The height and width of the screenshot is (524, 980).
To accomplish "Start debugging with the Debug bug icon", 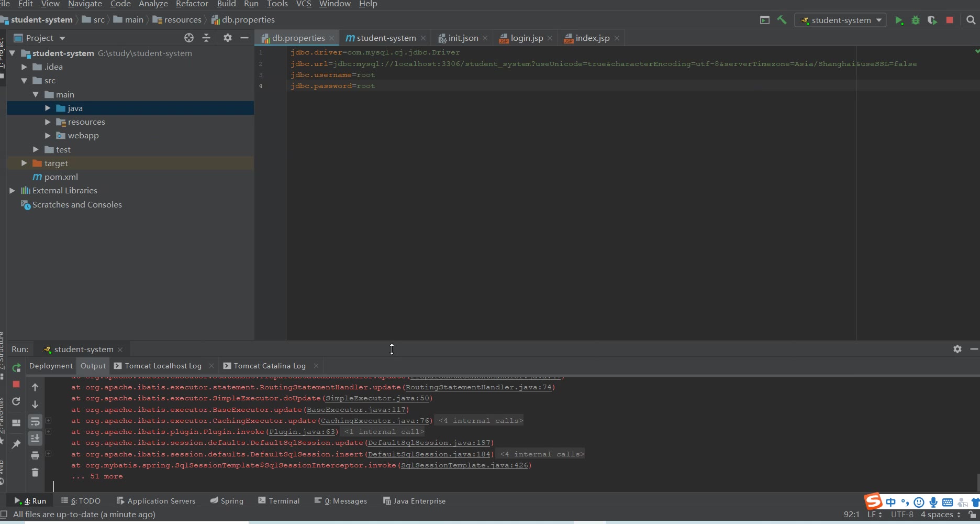I will pyautogui.click(x=916, y=20).
